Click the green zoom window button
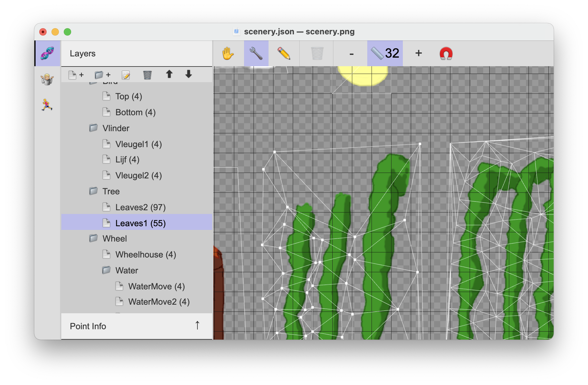 tap(67, 32)
